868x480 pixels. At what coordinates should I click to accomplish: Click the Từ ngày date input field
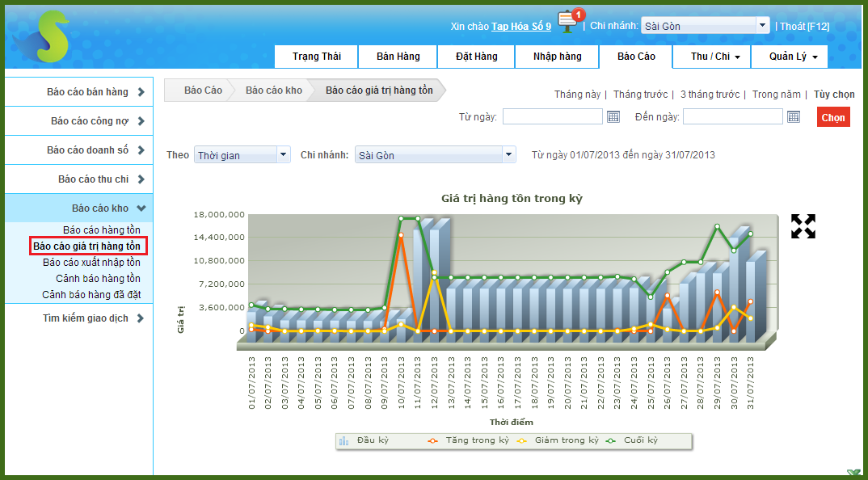(553, 117)
